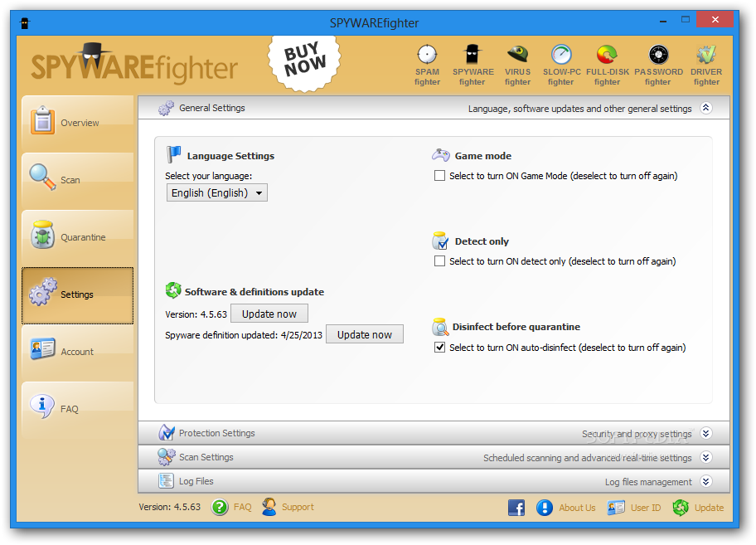Click the Protection Settings shield icon
The height and width of the screenshot is (545, 756).
tap(167, 433)
